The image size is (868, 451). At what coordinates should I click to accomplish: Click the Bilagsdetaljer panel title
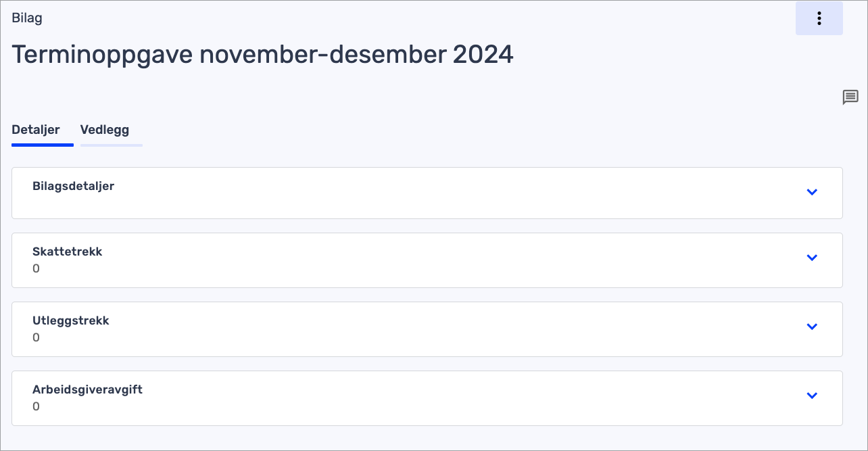pos(73,186)
